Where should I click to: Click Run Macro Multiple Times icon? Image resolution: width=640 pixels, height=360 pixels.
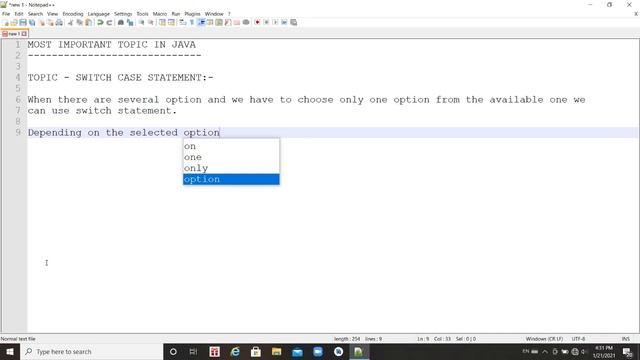pyautogui.click(x=284, y=22)
